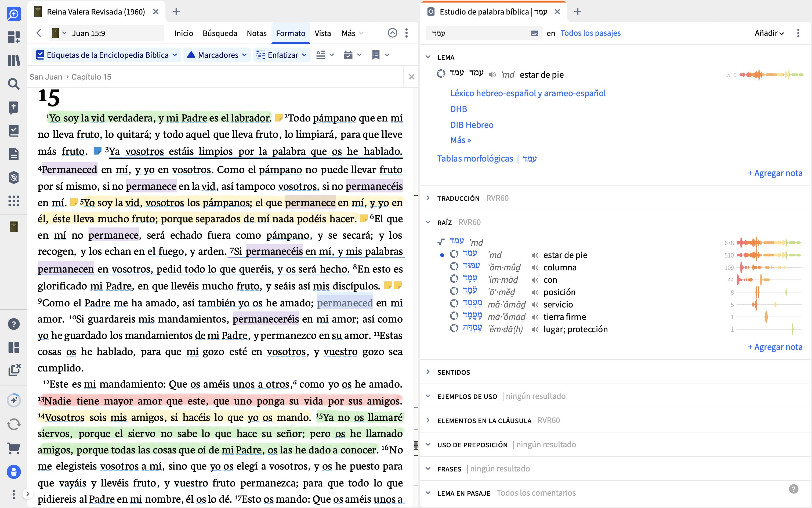Open the DHB lexicon link
Image resolution: width=812 pixels, height=508 pixels.
(x=458, y=109)
